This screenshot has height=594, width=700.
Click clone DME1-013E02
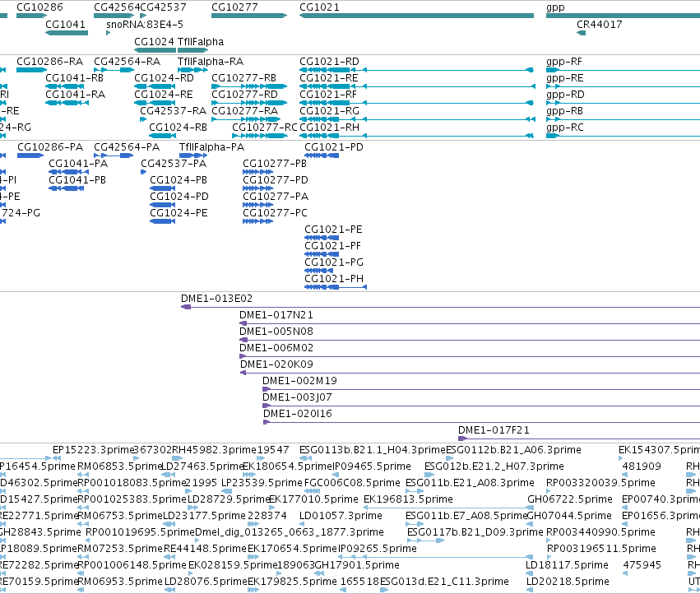pos(216,299)
